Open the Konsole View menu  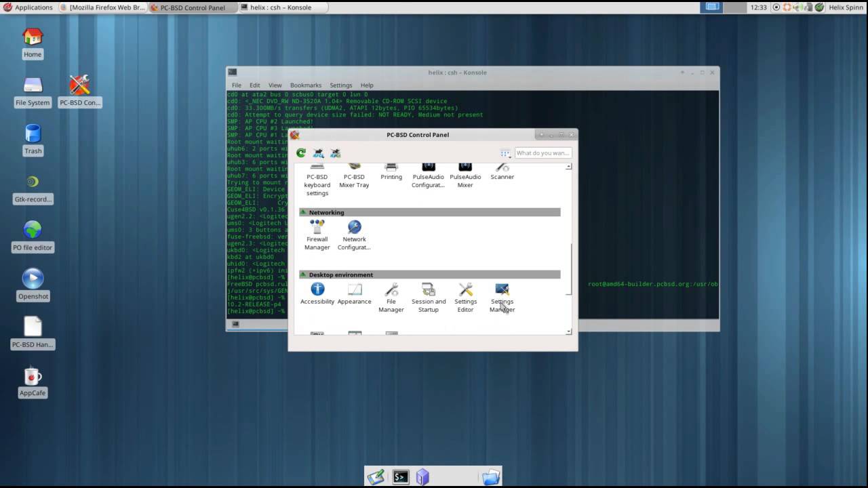point(275,85)
